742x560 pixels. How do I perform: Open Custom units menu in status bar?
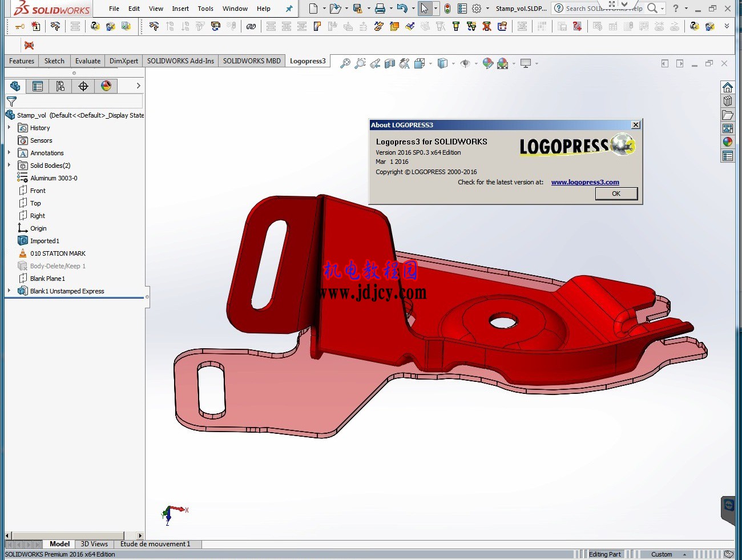(668, 554)
